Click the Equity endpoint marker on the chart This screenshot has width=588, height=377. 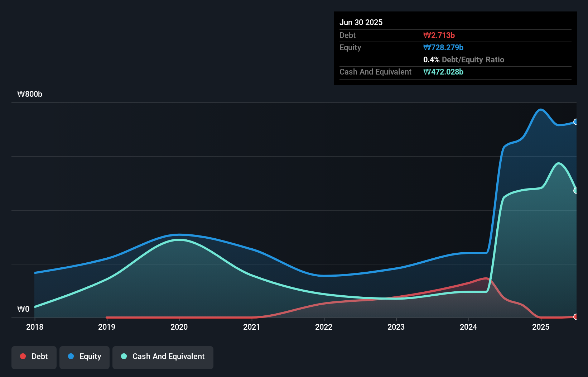coord(576,122)
